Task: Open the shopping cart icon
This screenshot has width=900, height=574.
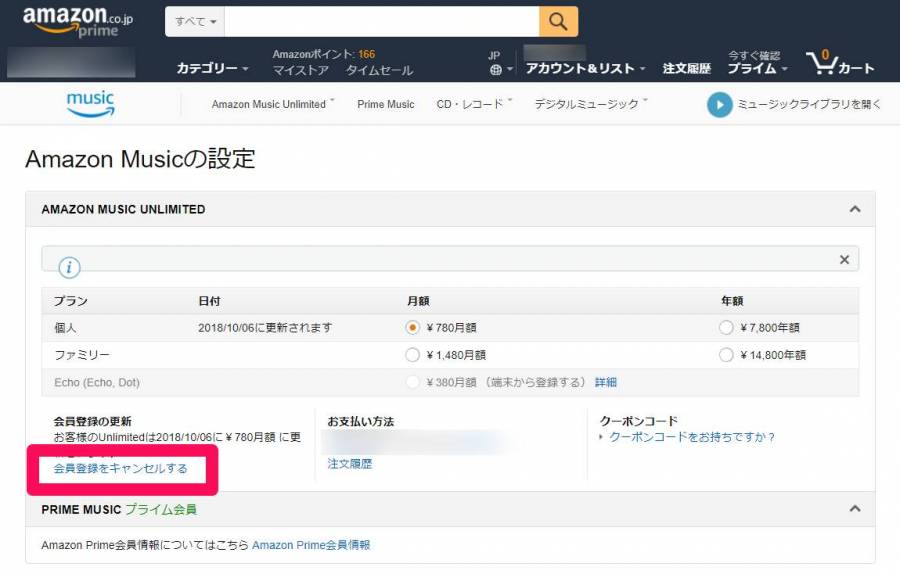Action: click(x=840, y=63)
